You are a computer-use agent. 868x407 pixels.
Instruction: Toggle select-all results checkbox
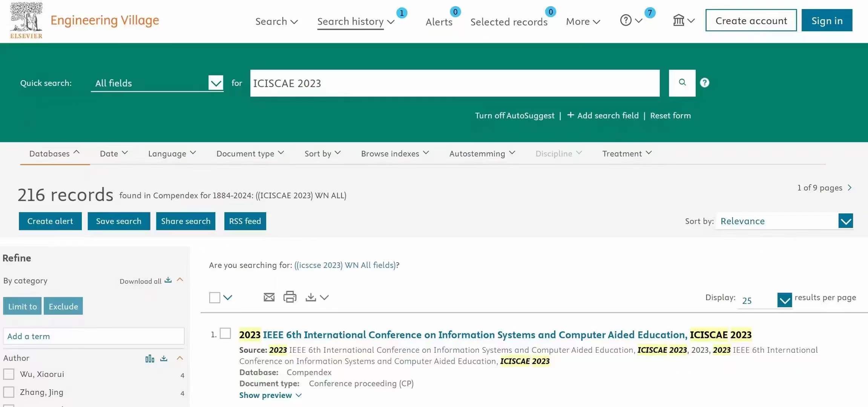(215, 297)
